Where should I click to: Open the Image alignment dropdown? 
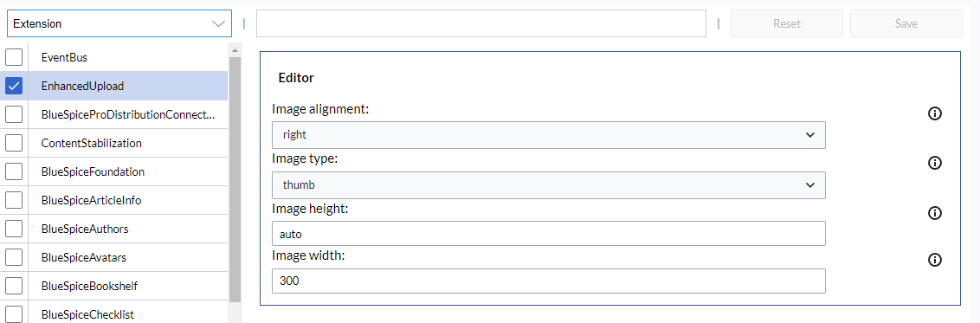point(549,135)
